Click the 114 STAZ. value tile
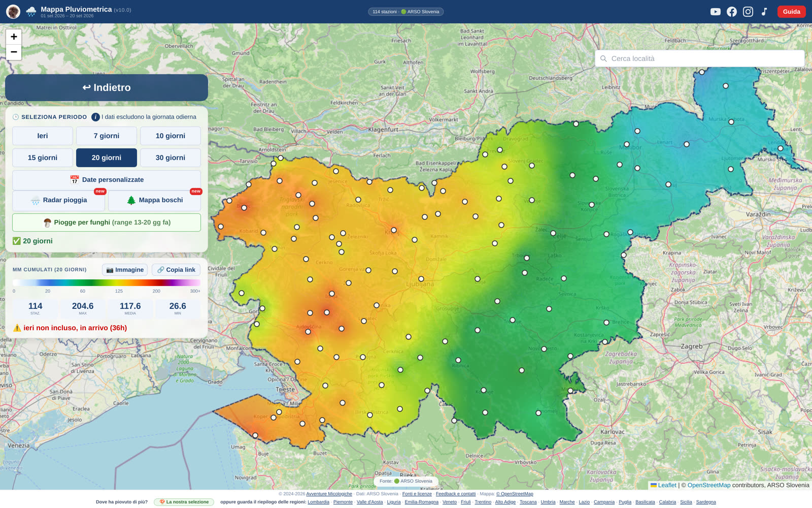The height and width of the screenshot is (508, 812). click(36, 308)
